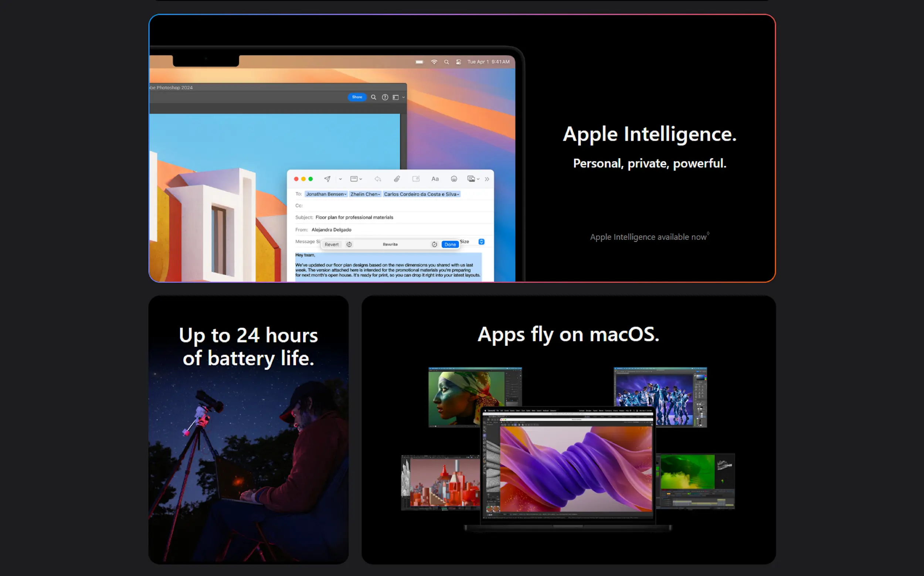Open Control Center from the menu bar

pos(459,62)
